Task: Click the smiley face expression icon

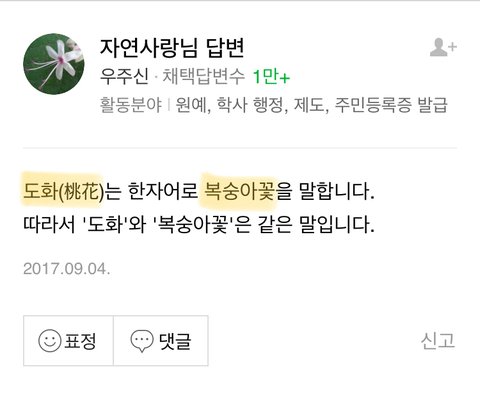Action: pyautogui.click(x=50, y=341)
